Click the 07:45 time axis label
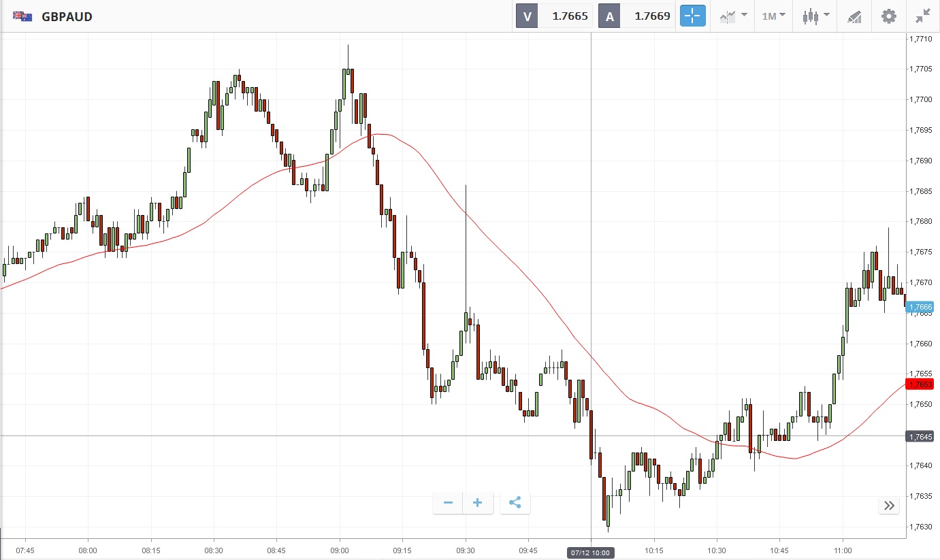The image size is (940, 560). [x=25, y=551]
